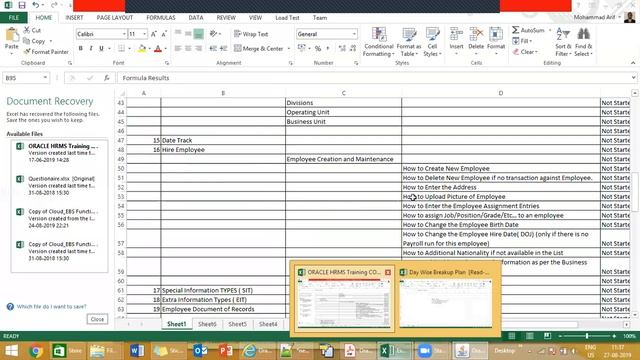Expand the formula bar
Image resolution: width=640 pixels, height=360 pixels.
(633, 78)
